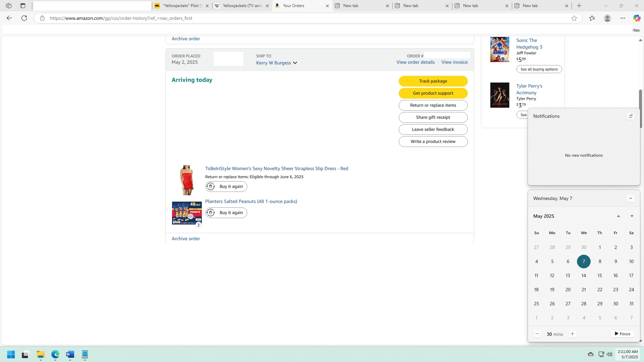The height and width of the screenshot is (362, 644).
Task: Select today May 7 in calendar
Action: coord(584,261)
